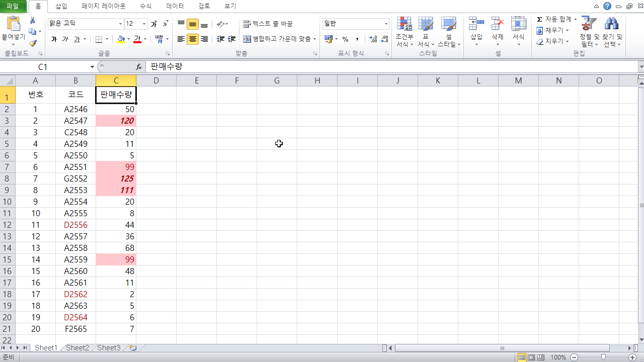The height and width of the screenshot is (362, 644).
Task: Increase font size with larger 가 icon
Action: 154,24
